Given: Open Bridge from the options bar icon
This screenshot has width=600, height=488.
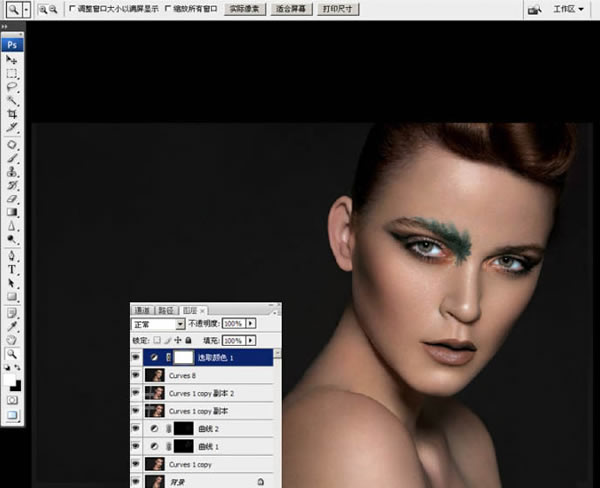Looking at the screenshot, I should (x=534, y=10).
